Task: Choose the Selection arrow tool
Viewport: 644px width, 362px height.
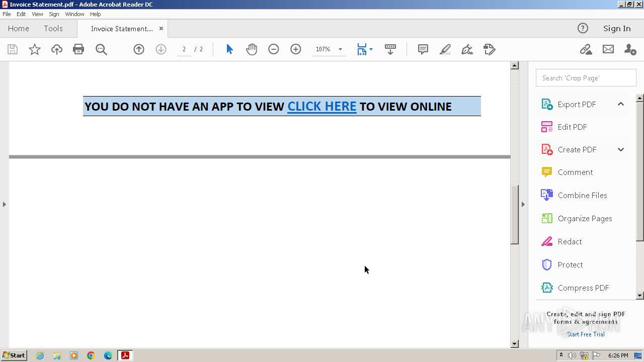Action: (x=229, y=49)
